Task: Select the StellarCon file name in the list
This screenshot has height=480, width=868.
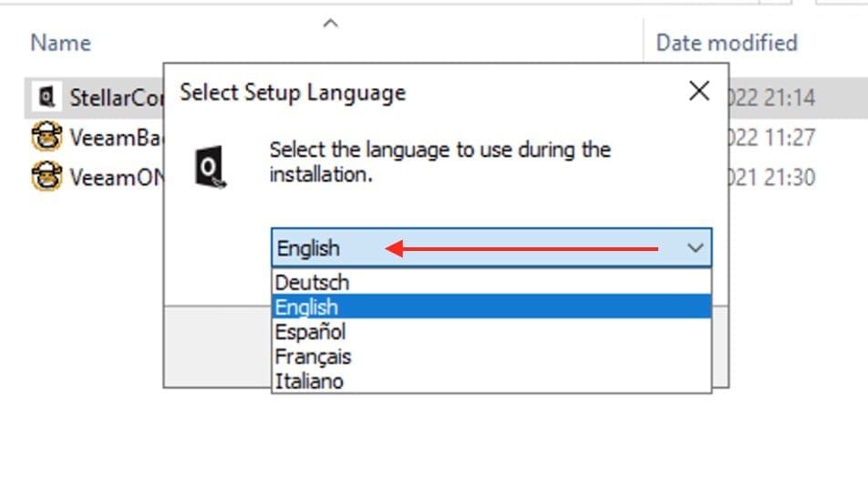Action: tap(115, 98)
